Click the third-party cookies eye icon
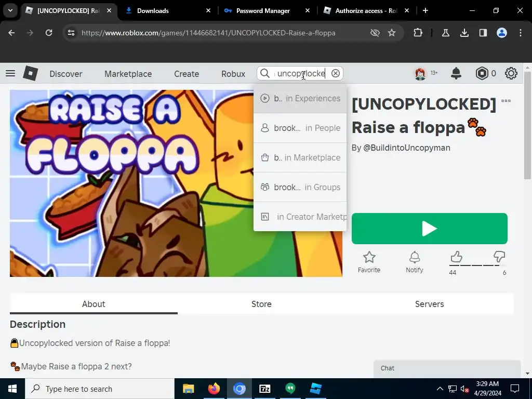This screenshot has width=532, height=399. coord(375,33)
